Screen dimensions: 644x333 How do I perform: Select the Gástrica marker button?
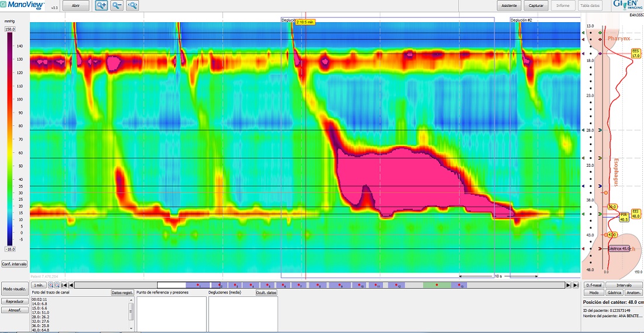click(614, 293)
